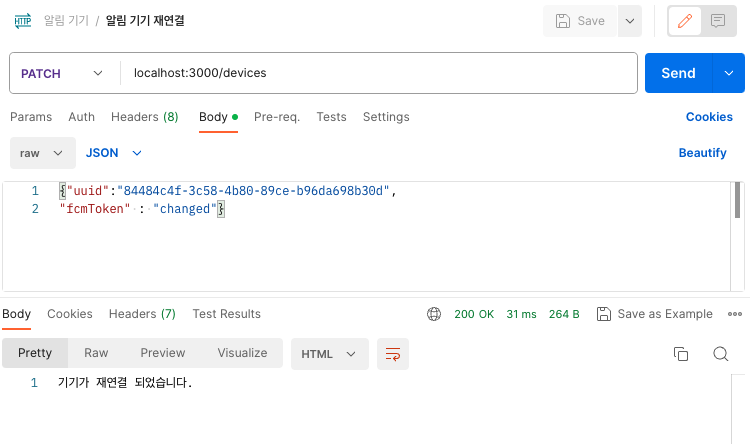The height and width of the screenshot is (444, 750).
Task: Open the comments speech bubble icon
Action: (718, 21)
